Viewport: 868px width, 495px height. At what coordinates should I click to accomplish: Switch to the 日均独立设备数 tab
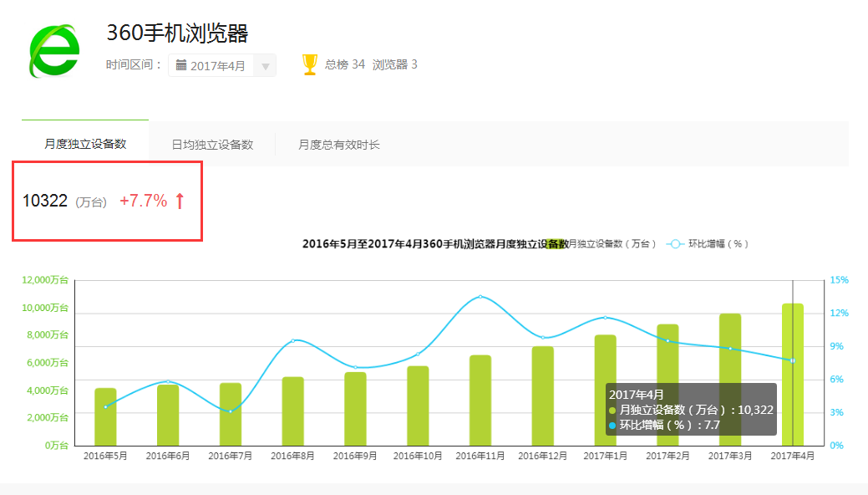[x=212, y=145]
